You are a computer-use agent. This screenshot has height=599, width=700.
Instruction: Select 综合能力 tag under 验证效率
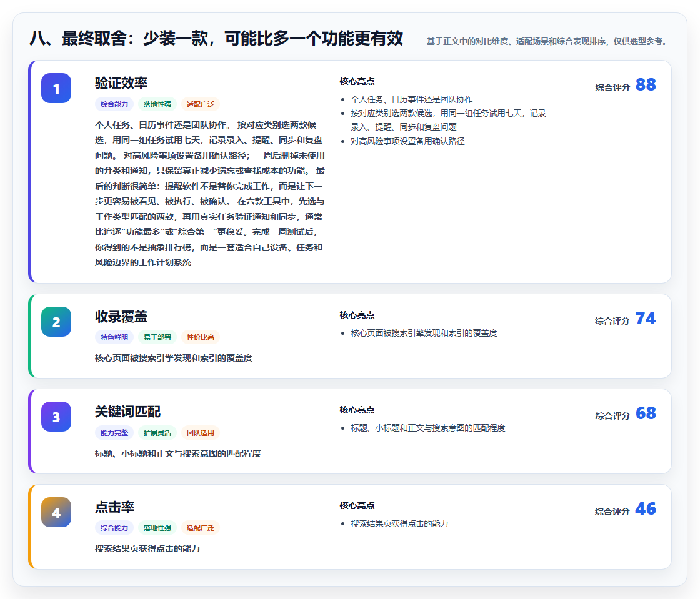pos(114,104)
